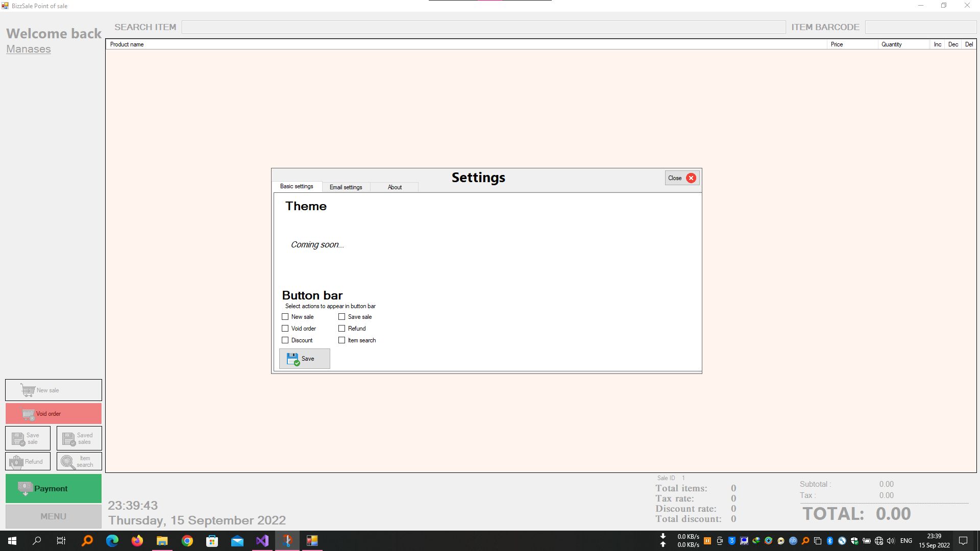Check the Save sale box
Image resolution: width=980 pixels, height=551 pixels.
(342, 317)
